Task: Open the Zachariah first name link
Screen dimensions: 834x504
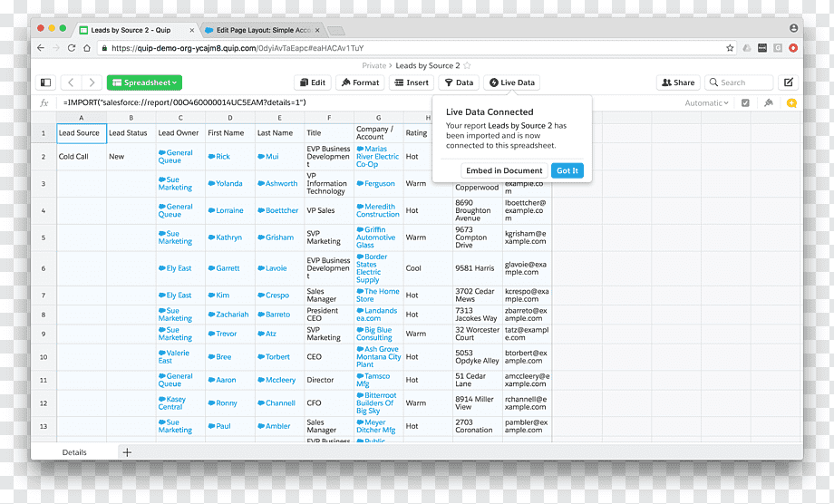Action: [x=228, y=315]
